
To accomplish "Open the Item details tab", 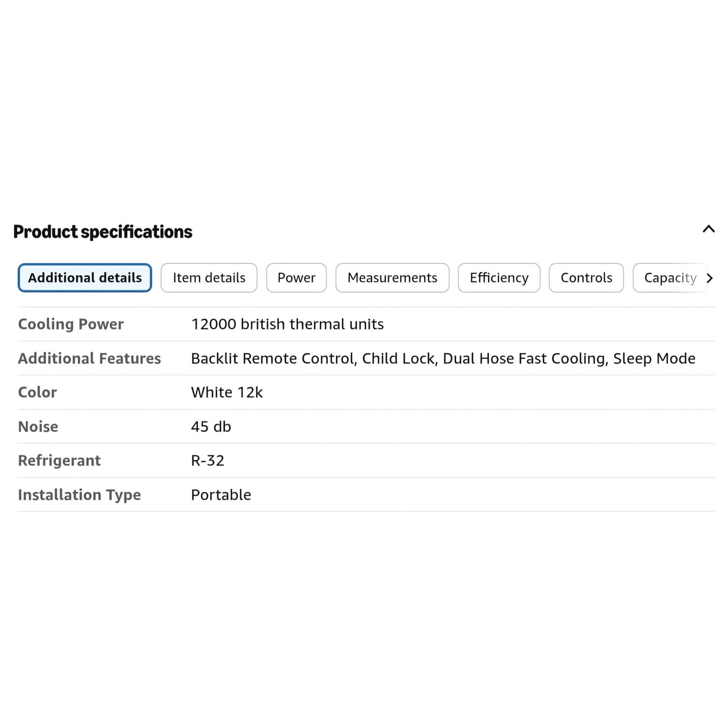I will (x=209, y=278).
